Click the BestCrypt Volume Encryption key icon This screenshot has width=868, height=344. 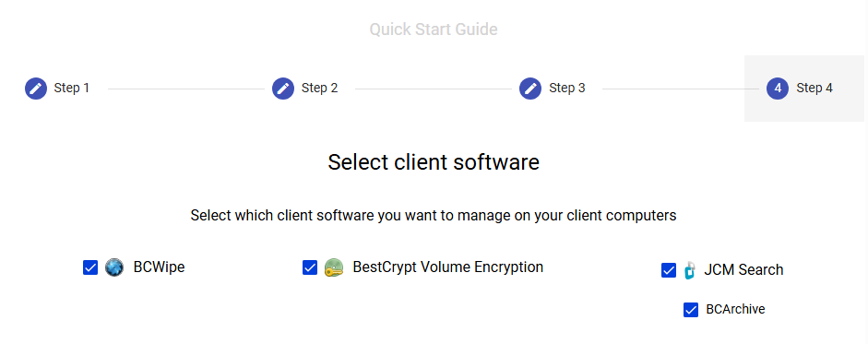(x=334, y=267)
